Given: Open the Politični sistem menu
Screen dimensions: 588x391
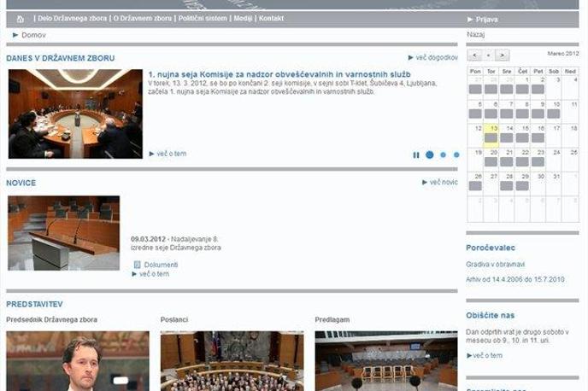Looking at the screenshot, I should click(x=203, y=18).
